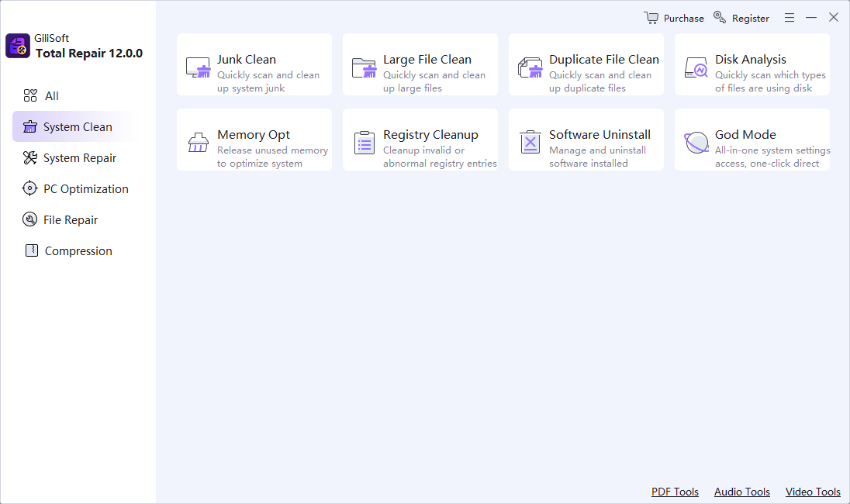Select the System Clean category
This screenshot has width=850, height=504.
pos(78,127)
